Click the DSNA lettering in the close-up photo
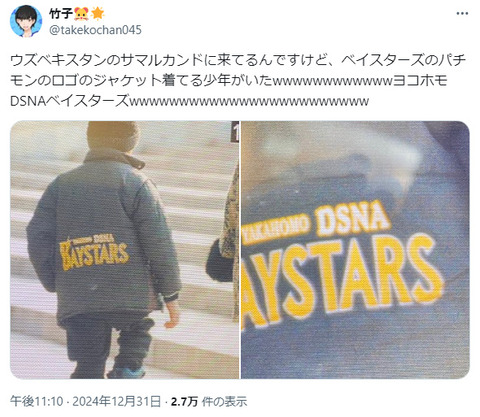 [x=353, y=218]
